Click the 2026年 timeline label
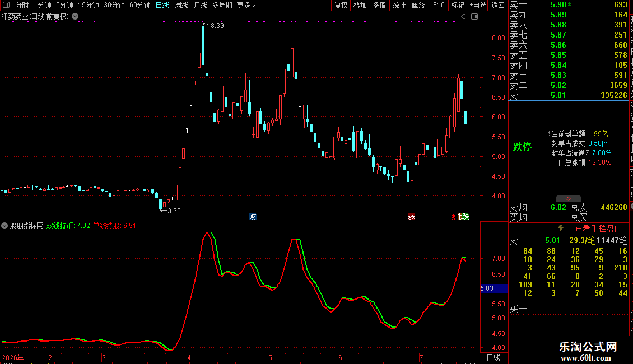Image resolution: width=633 pixels, height=364 pixels. (x=13, y=357)
